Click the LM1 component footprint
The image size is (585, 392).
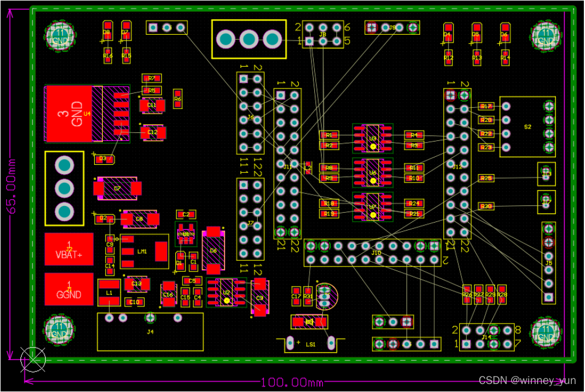pyautogui.click(x=145, y=252)
